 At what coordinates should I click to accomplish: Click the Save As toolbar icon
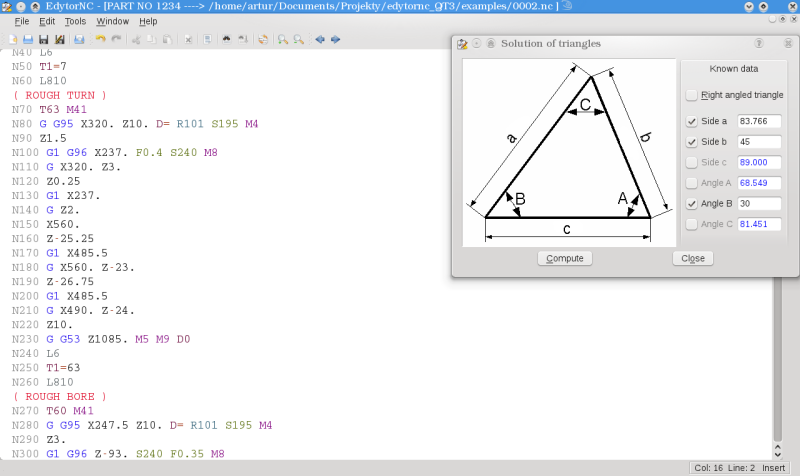click(59, 39)
